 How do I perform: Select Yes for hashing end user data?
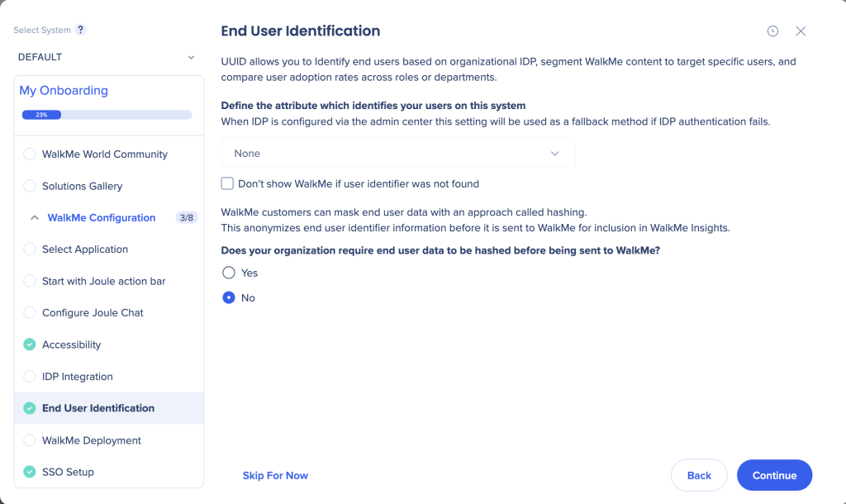coord(229,273)
